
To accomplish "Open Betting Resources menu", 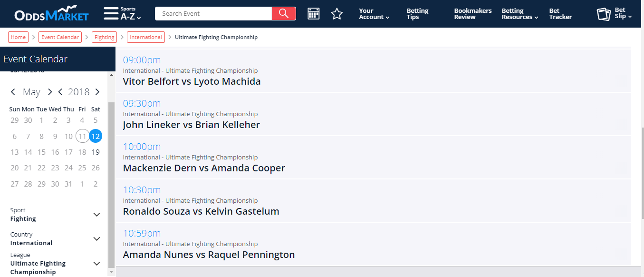I will click(520, 14).
